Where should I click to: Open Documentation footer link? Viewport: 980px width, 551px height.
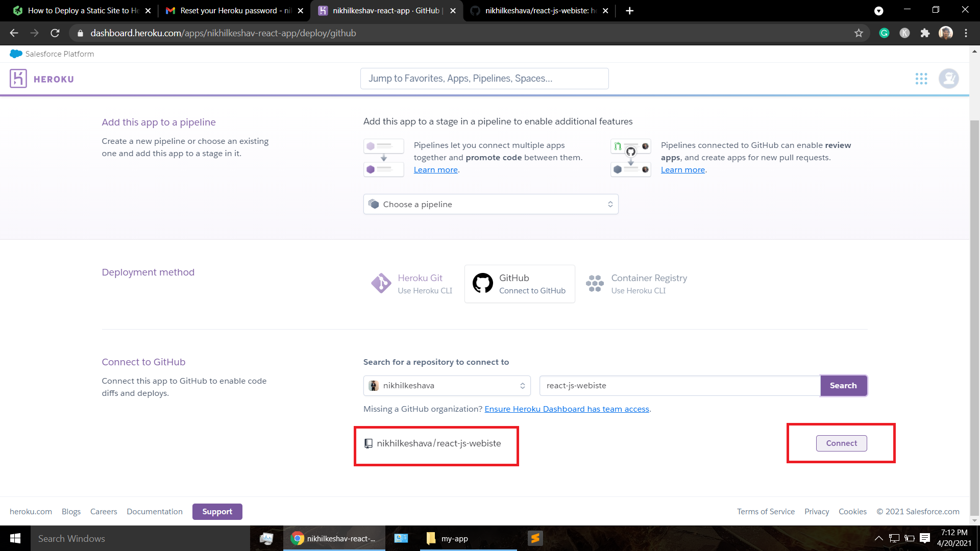click(155, 512)
